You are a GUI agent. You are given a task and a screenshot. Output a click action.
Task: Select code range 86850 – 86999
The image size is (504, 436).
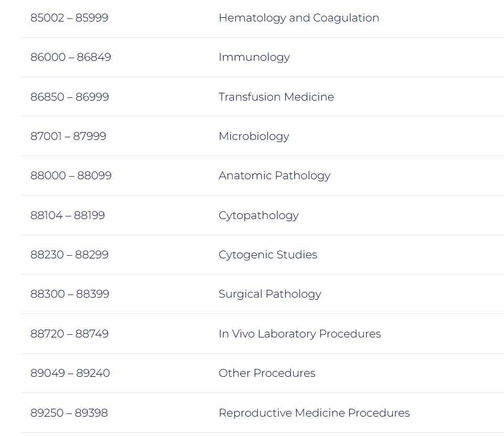pyautogui.click(x=70, y=97)
